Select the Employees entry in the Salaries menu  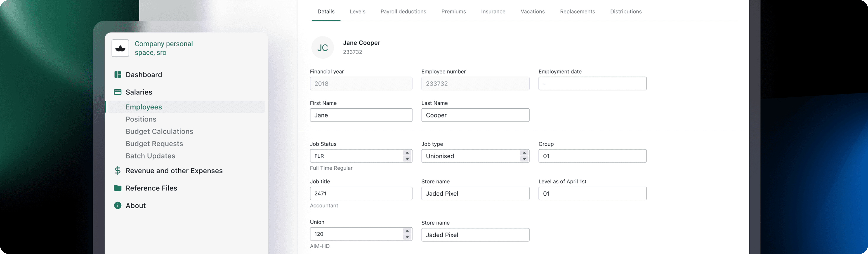(x=144, y=106)
